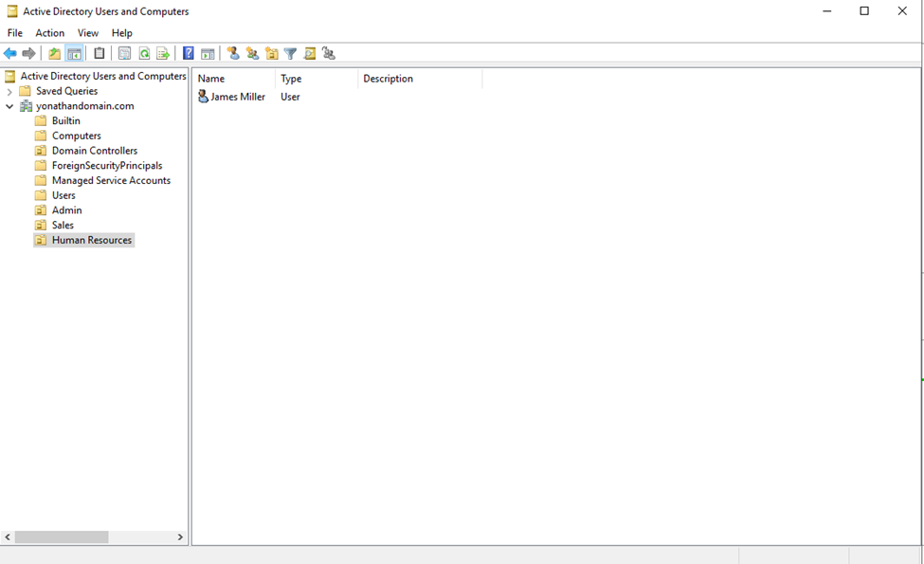This screenshot has height=564, width=924.
Task: Go up one level with folder icon
Action: pos(54,54)
